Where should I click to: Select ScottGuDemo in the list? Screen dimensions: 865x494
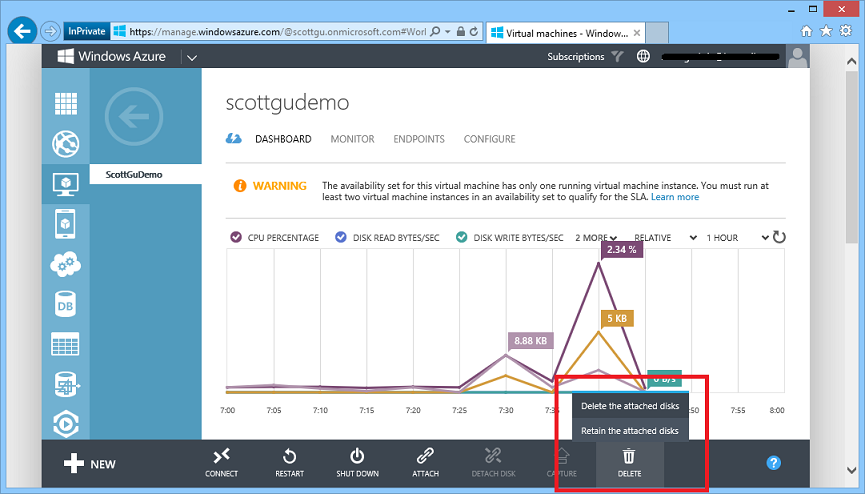point(146,174)
